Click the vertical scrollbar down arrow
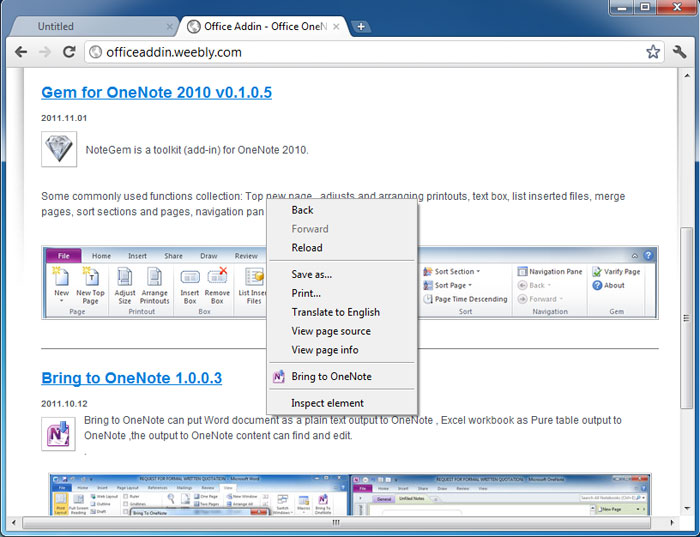This screenshot has width=700, height=537. [687, 508]
